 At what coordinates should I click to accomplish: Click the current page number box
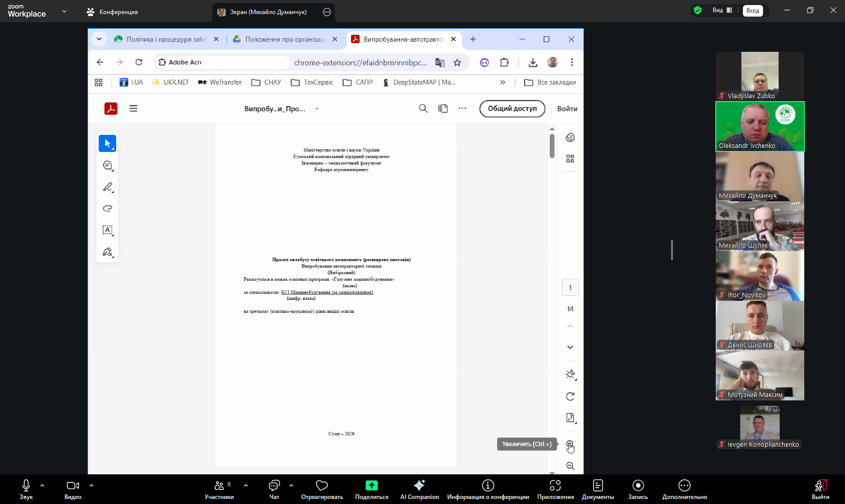pos(570,288)
